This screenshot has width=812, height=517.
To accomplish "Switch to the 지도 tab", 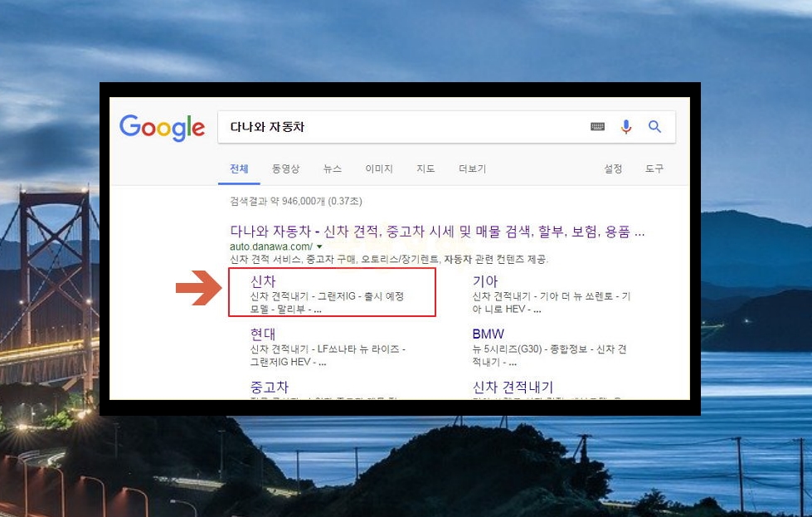I will click(x=425, y=169).
